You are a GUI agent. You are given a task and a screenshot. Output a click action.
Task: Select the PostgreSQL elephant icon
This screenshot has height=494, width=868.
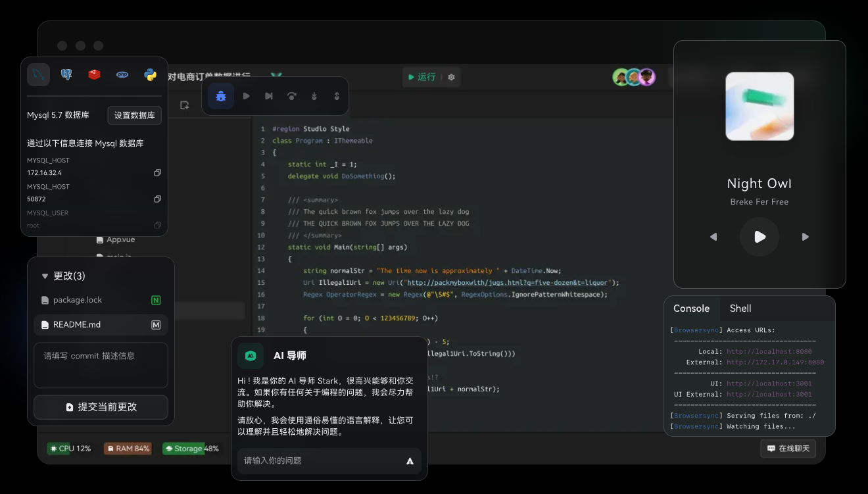pyautogui.click(x=66, y=74)
